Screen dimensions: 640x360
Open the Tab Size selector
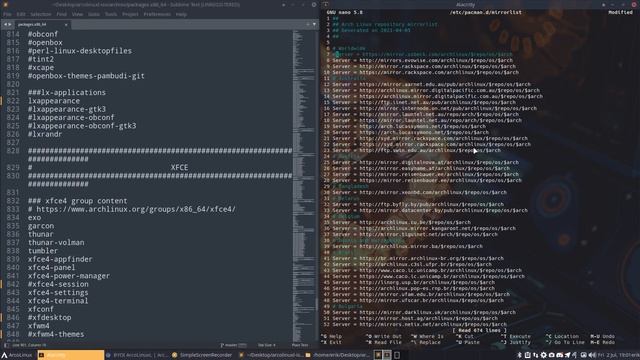[267, 345]
